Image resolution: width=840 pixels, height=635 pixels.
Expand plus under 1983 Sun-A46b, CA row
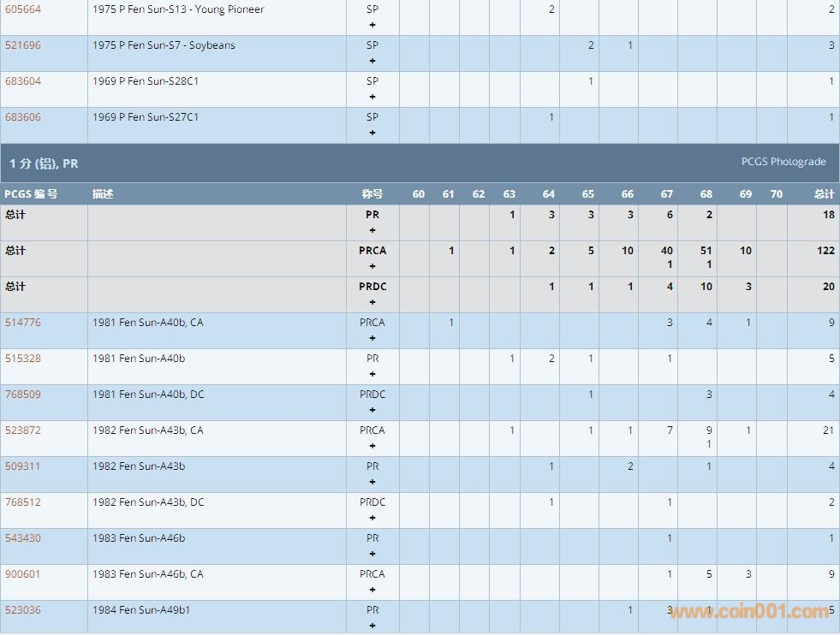pos(372,590)
